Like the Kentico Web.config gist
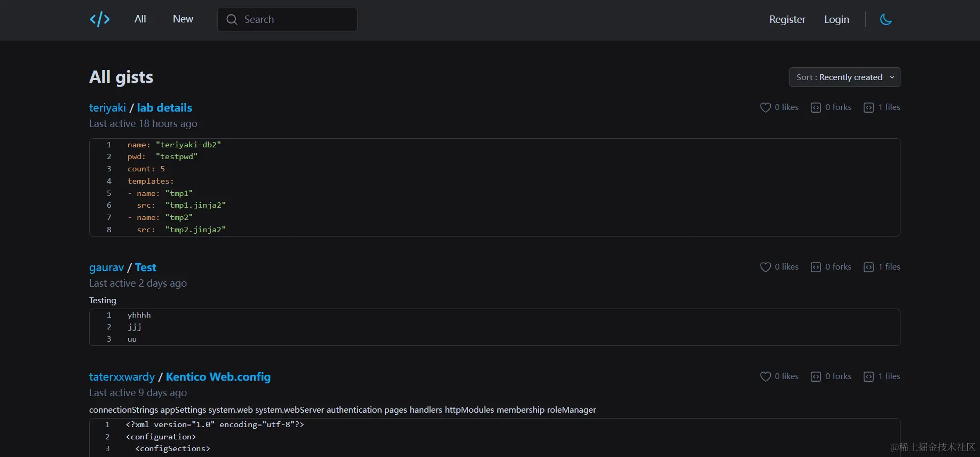980x457 pixels. coord(765,376)
